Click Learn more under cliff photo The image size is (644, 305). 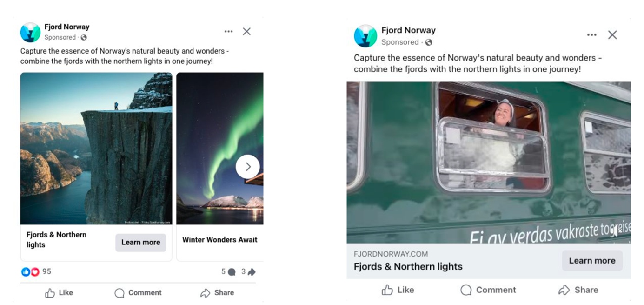140,242
